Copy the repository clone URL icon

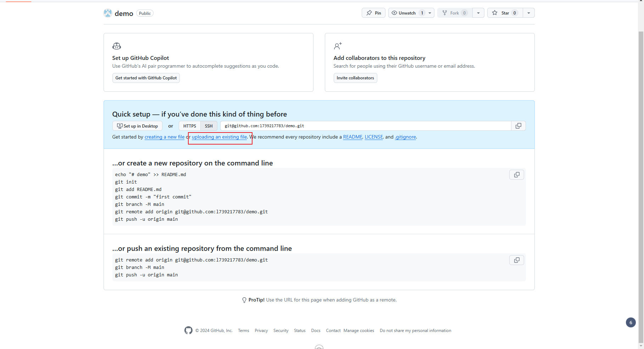pyautogui.click(x=518, y=126)
